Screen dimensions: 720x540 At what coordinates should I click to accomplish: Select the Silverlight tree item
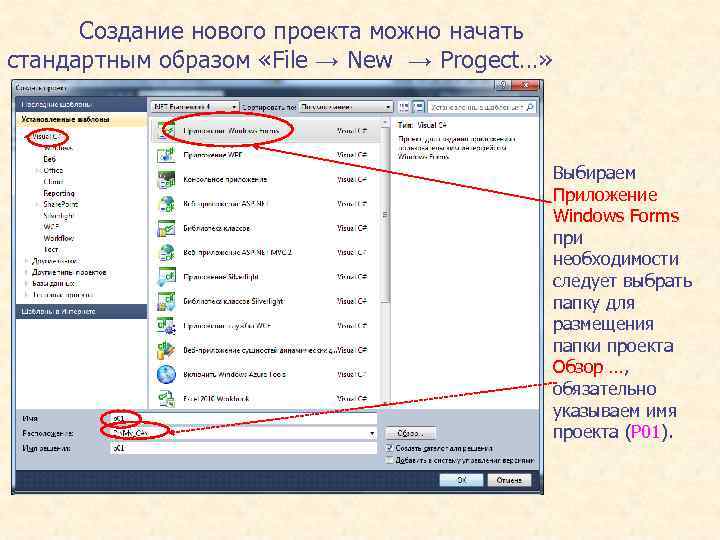(59, 215)
